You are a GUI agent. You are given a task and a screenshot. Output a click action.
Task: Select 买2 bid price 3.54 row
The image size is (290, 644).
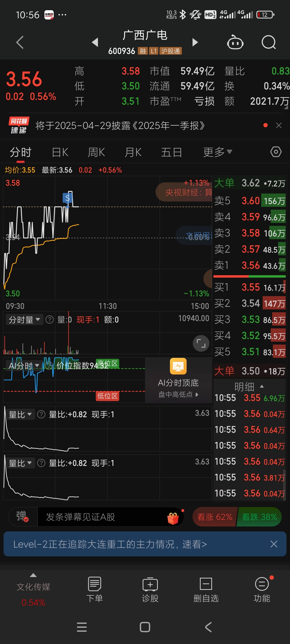(250, 303)
